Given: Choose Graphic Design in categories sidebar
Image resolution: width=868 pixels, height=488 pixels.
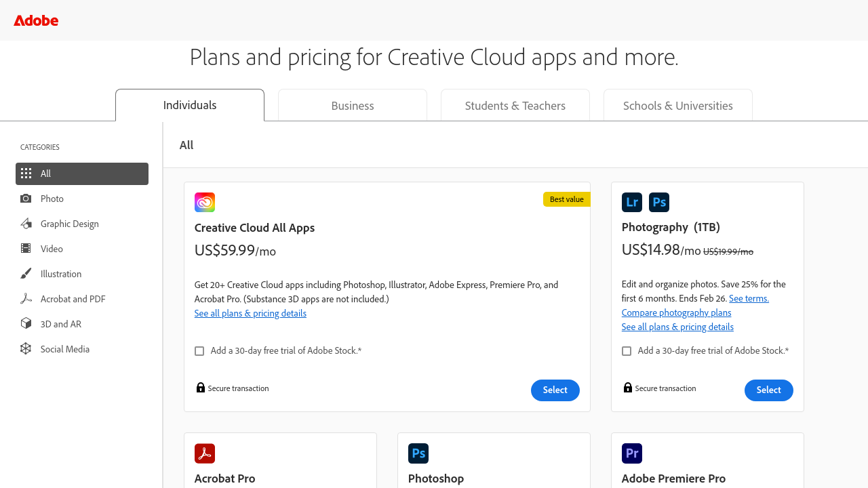Looking at the screenshot, I should pos(70,224).
